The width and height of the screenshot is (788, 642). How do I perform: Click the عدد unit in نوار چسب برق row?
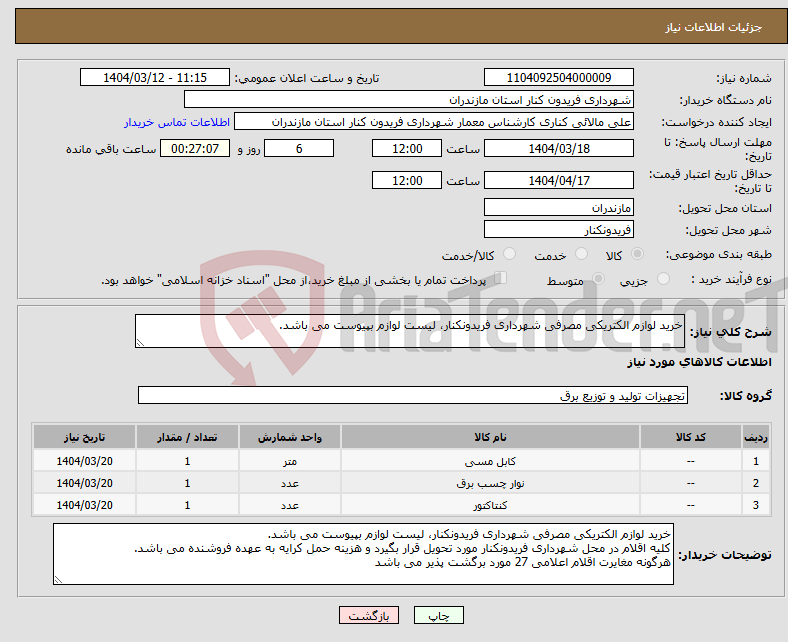point(290,483)
